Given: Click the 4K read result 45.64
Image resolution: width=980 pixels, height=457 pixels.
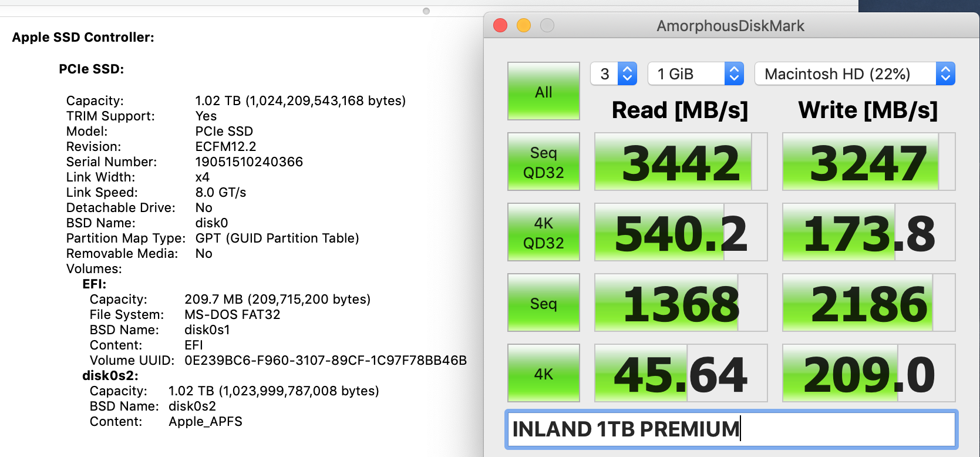Looking at the screenshot, I should [681, 373].
